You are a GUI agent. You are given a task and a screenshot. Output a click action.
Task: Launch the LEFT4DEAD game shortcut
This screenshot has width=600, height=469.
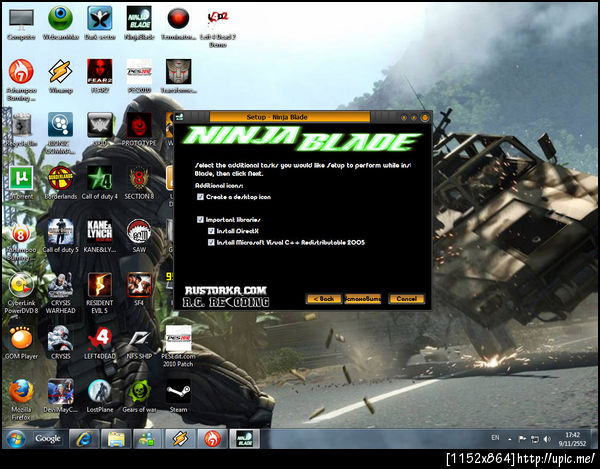[x=99, y=343]
